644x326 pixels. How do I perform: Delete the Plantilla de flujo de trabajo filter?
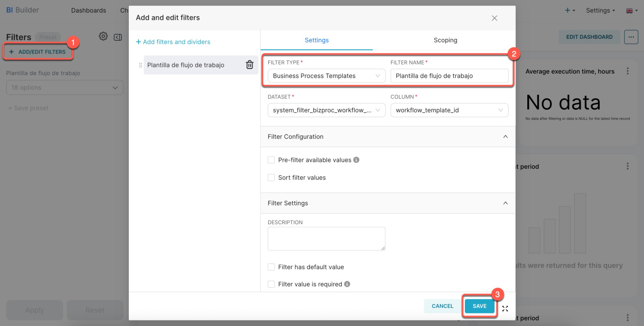click(249, 65)
